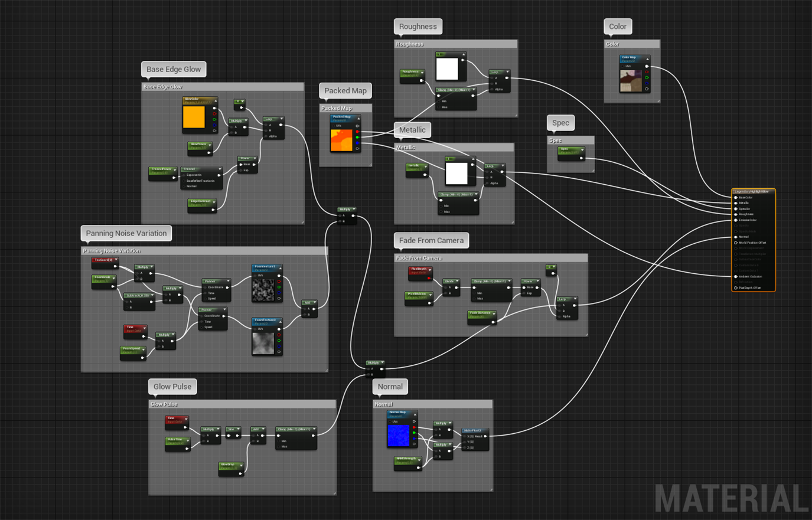812x520 pixels.
Task: Select the Normal comment box title bar
Action: tap(433, 404)
